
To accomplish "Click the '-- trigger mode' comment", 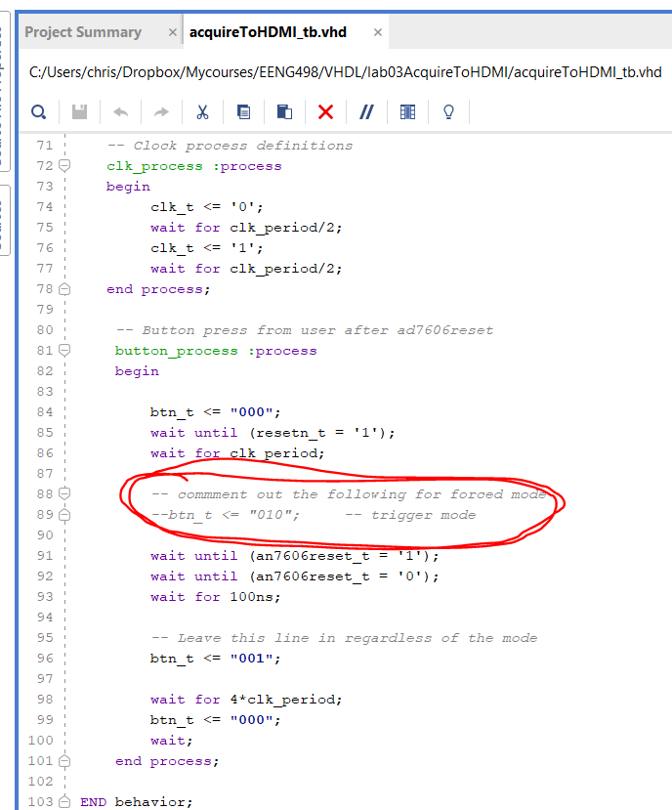I will [x=410, y=515].
